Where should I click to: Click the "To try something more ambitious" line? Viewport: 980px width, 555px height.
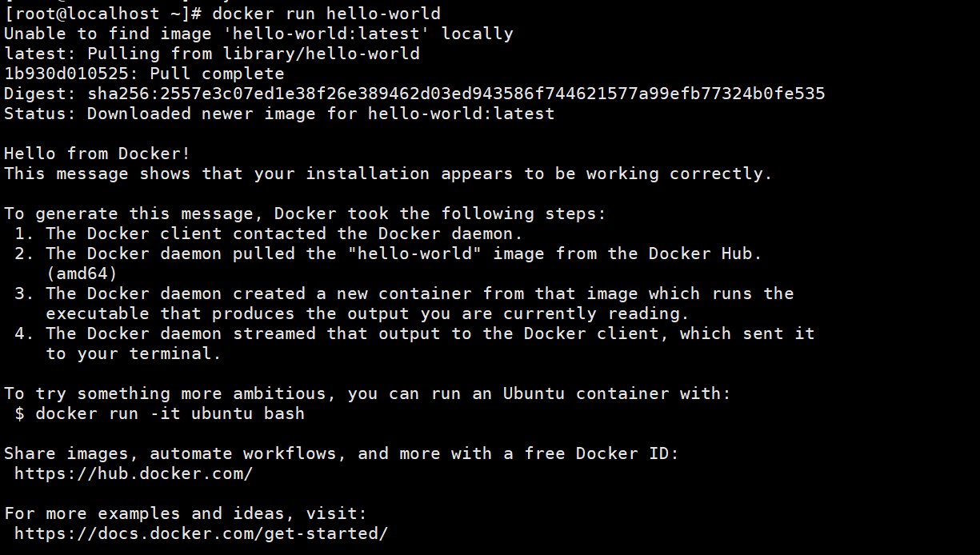pos(367,393)
